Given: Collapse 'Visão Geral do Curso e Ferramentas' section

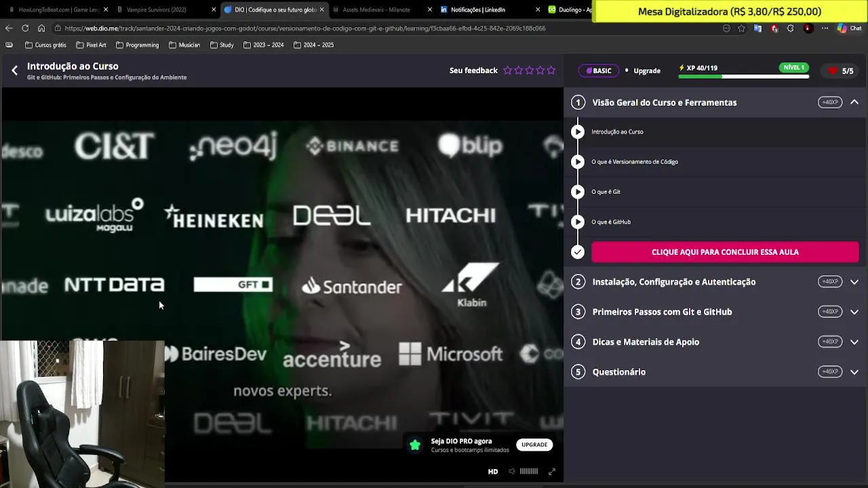Looking at the screenshot, I should pos(854,102).
